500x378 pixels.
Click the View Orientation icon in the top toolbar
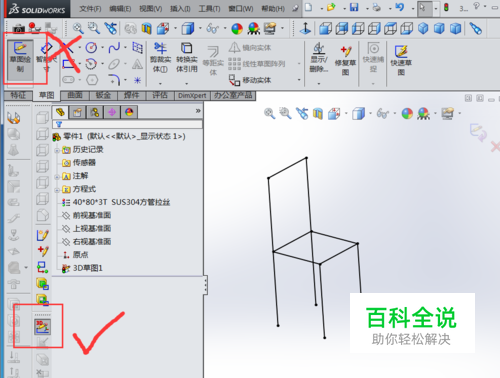[163, 29]
